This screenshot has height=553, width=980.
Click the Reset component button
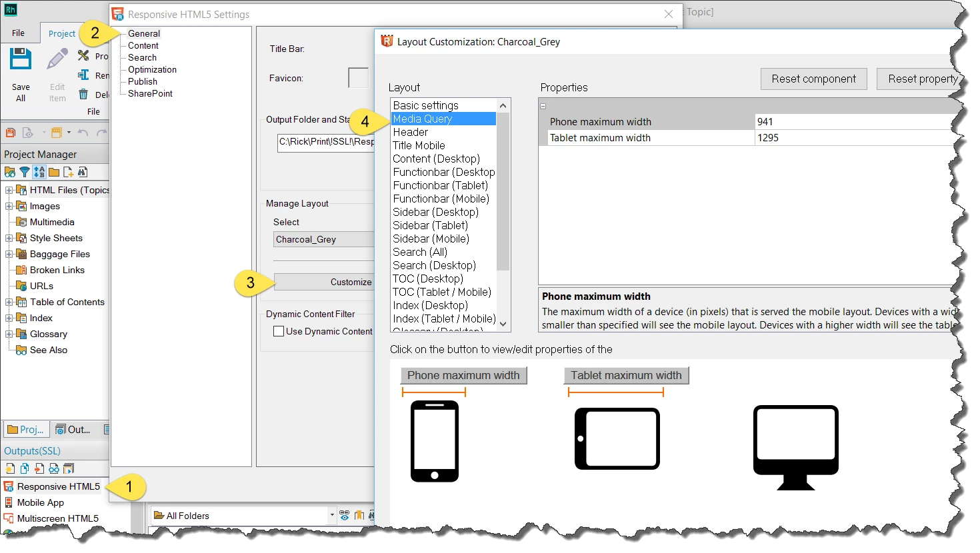[813, 79]
